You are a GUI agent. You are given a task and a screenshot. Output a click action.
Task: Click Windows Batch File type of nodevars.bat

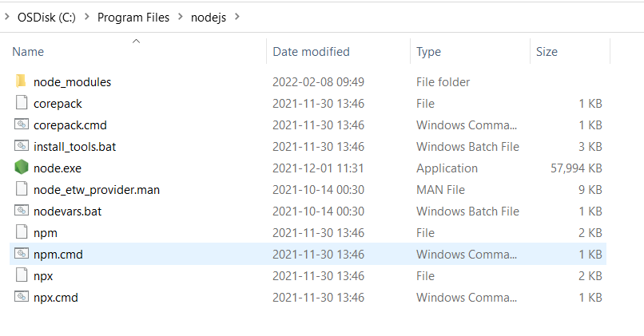[x=467, y=211]
